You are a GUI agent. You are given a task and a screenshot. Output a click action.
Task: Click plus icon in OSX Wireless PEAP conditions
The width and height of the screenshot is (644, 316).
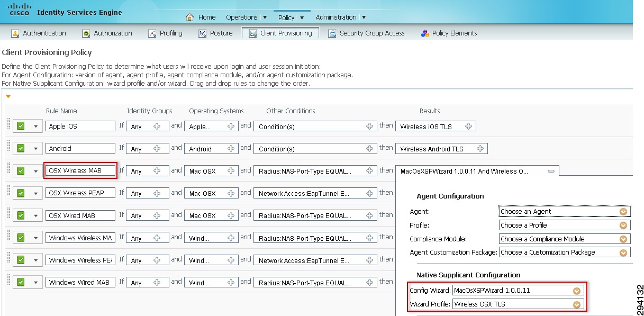tap(369, 193)
